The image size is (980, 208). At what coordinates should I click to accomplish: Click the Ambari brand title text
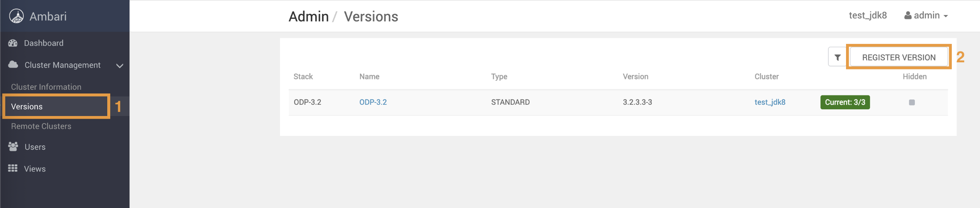pos(48,16)
